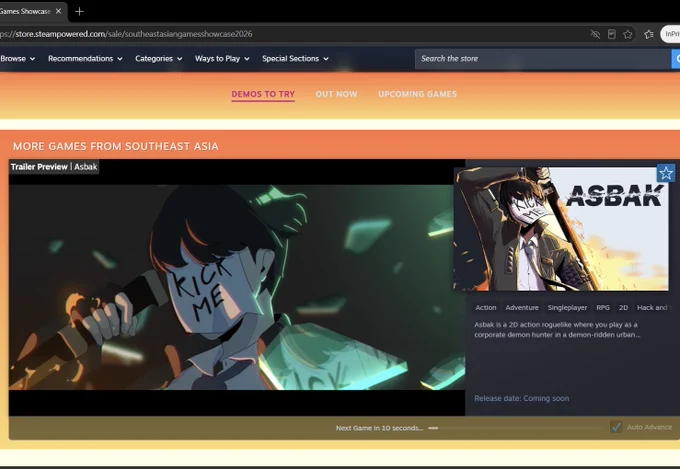Select the Upcoming Games tab
Image resolution: width=680 pixels, height=469 pixels.
[418, 94]
